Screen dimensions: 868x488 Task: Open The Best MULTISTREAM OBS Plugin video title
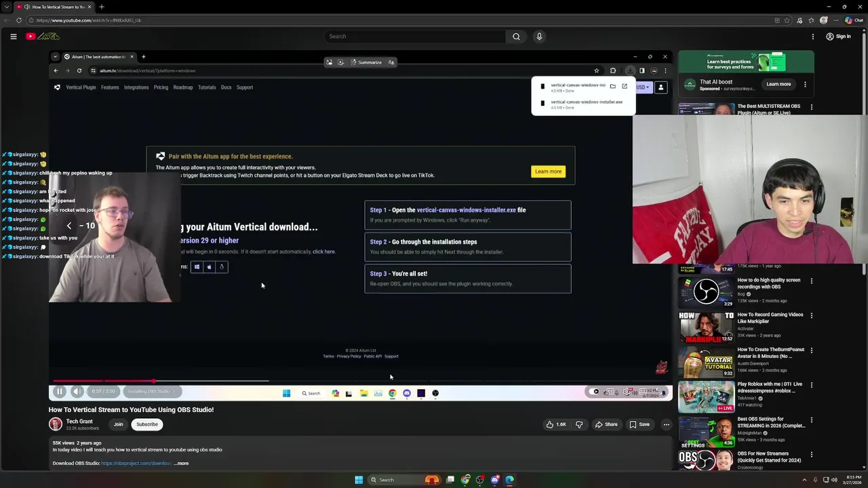[x=769, y=109]
